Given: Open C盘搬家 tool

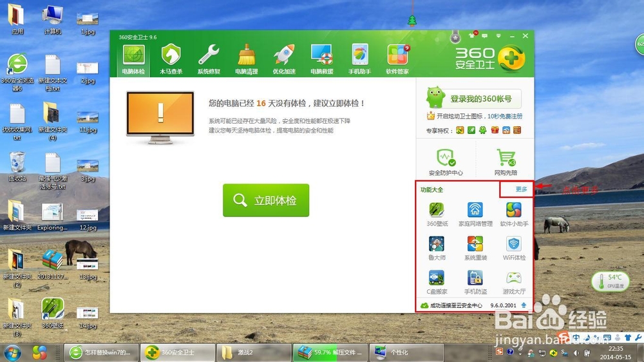Looking at the screenshot, I should coord(437,282).
